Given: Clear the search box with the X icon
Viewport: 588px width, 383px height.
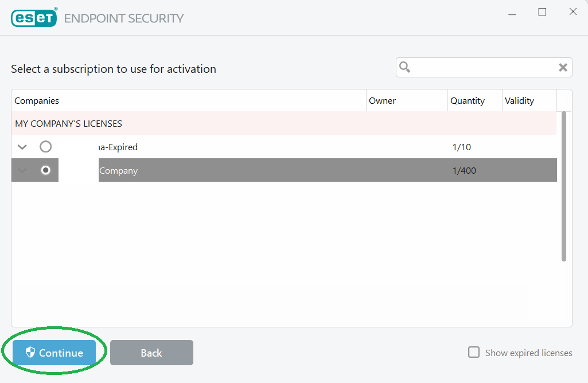Looking at the screenshot, I should click(x=563, y=68).
